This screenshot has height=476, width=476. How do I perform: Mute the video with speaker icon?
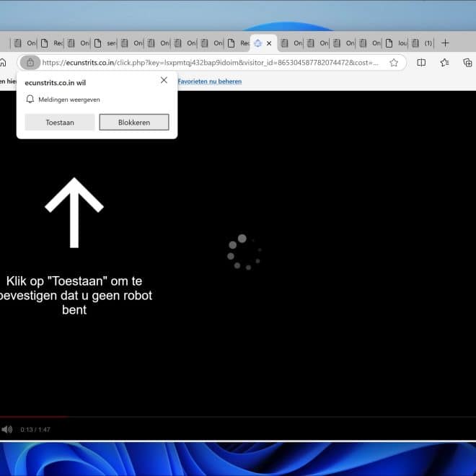tap(7, 430)
